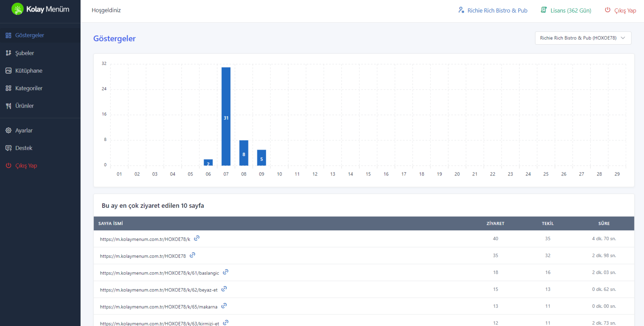Click Çıkış Yap text in the top header
The width and height of the screenshot is (644, 326).
point(625,11)
